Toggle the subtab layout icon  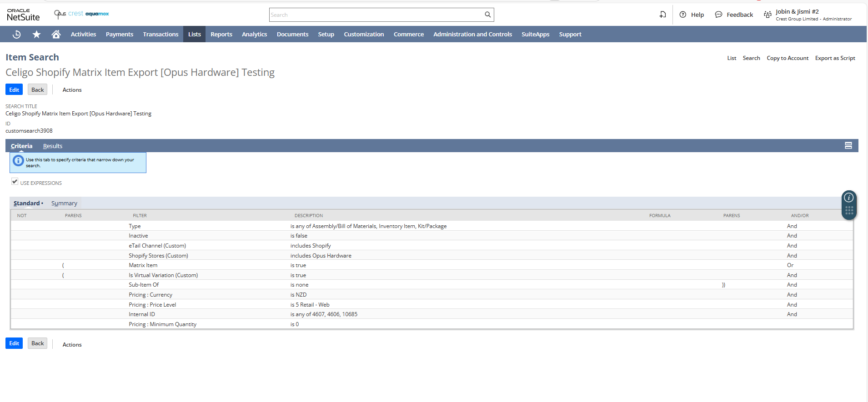[x=848, y=145]
